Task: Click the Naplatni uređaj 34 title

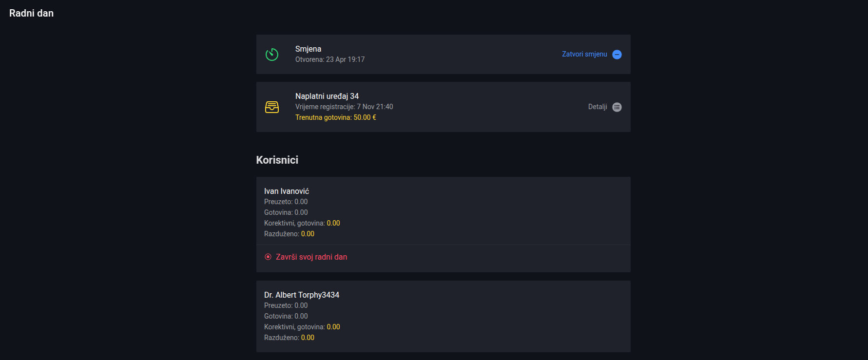Action: tap(327, 96)
